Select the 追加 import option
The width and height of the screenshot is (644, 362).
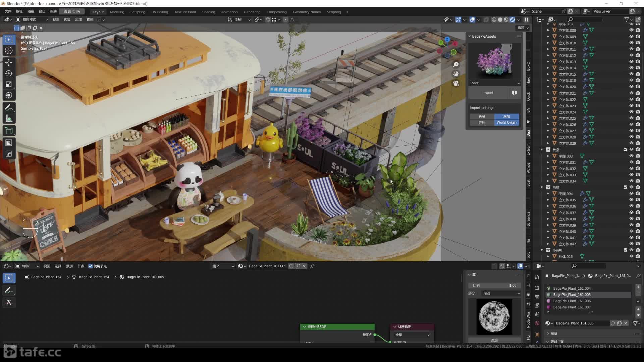tap(506, 116)
